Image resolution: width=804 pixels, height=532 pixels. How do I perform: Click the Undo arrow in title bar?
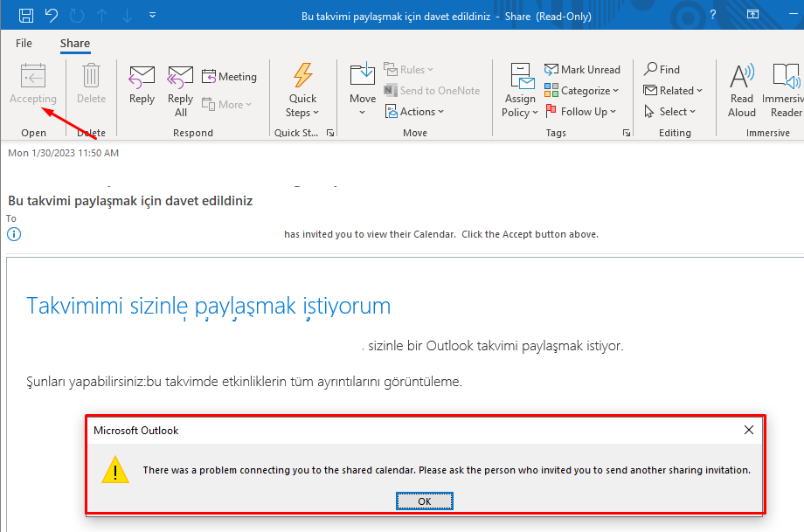pos(51,15)
